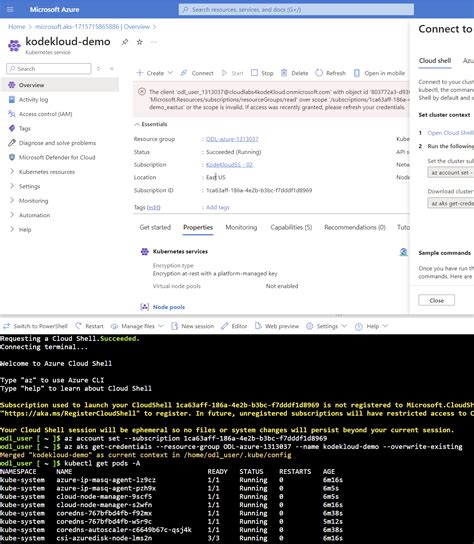The image size is (474, 544).
Task: Click the Cloud Shell pane resize handle
Action: (x=339, y=315)
